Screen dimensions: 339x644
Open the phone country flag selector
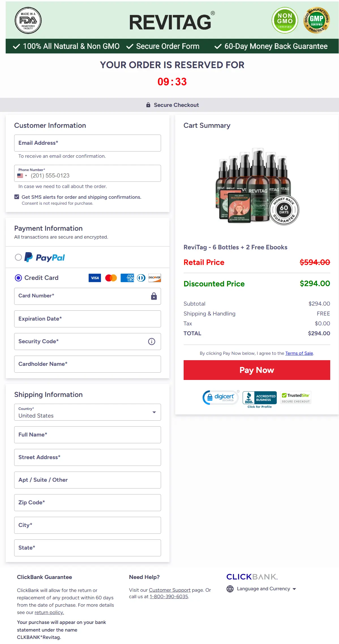(x=22, y=176)
